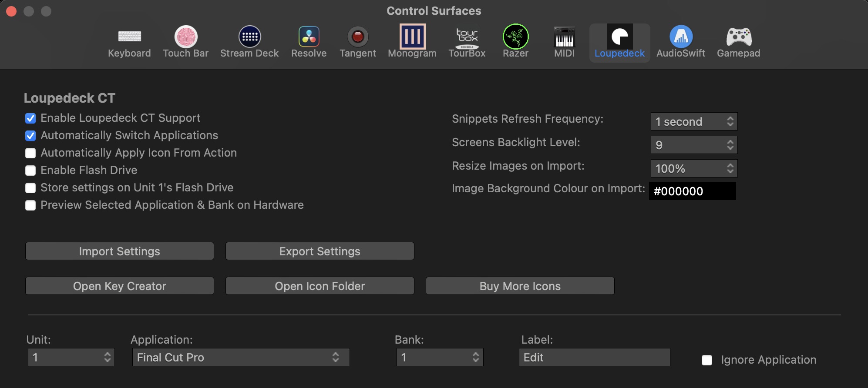Click the Export Settings button
Image resolution: width=868 pixels, height=388 pixels.
point(320,251)
